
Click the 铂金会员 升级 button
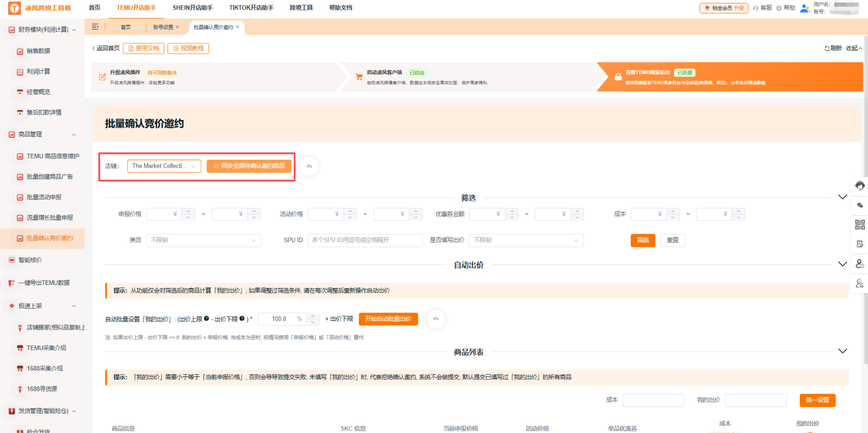point(724,8)
